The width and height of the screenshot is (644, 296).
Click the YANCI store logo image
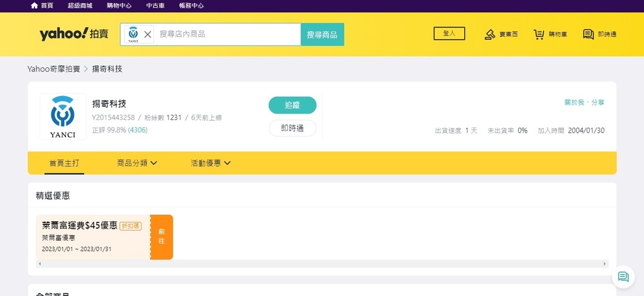click(63, 117)
